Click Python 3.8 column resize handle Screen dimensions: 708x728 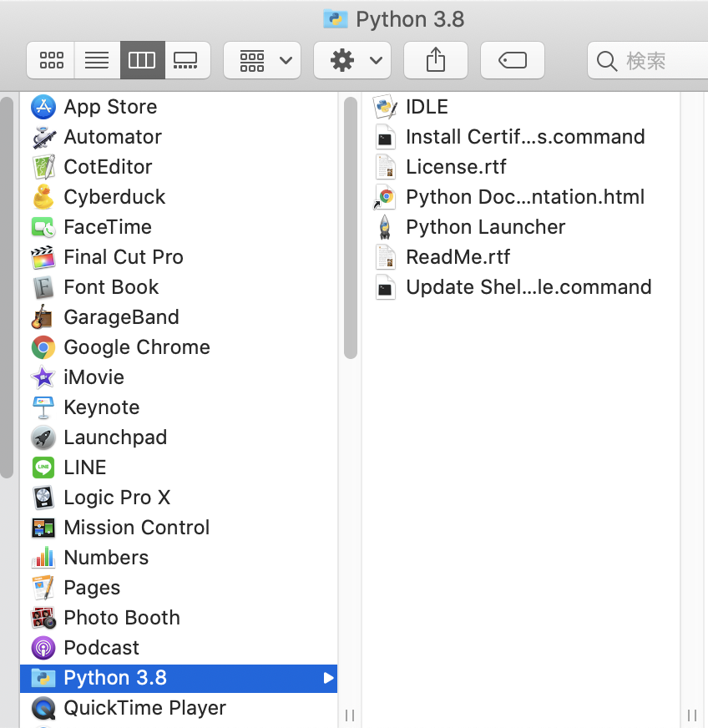(692, 715)
